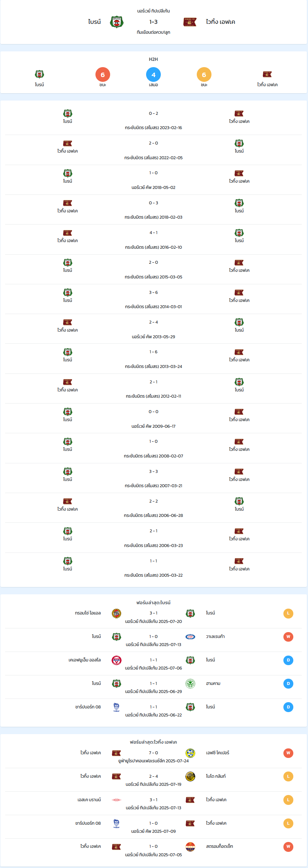Click the blue 4 draws circle
The width and height of the screenshot is (308, 868).
(x=153, y=74)
